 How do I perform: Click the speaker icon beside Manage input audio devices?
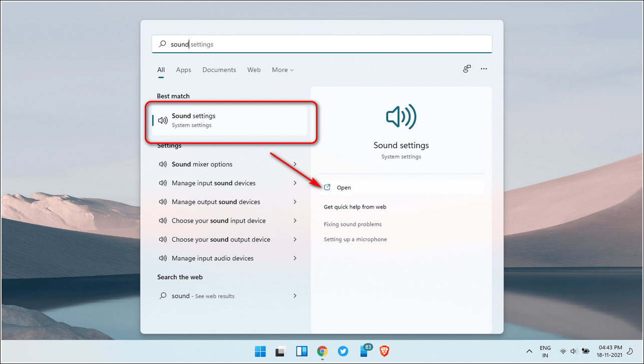pos(163,258)
